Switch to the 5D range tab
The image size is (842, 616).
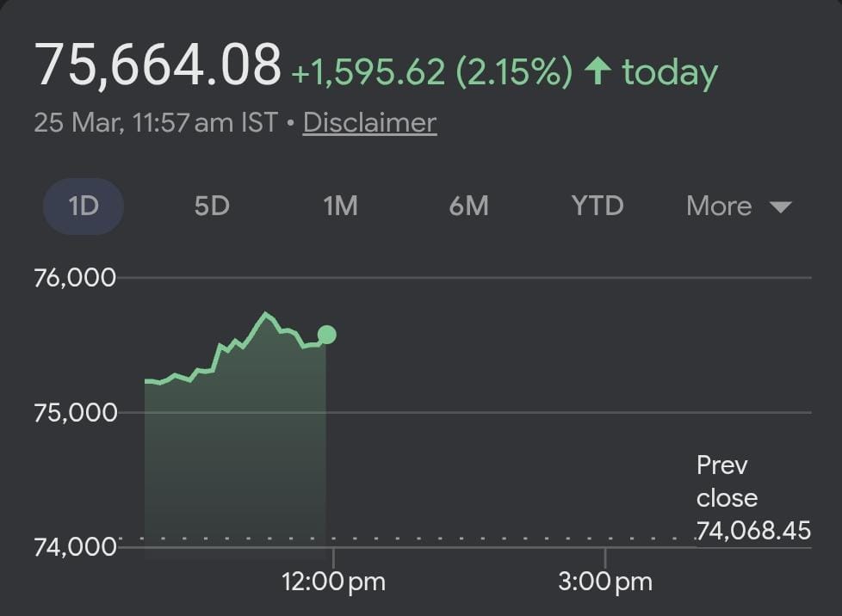pos(212,206)
